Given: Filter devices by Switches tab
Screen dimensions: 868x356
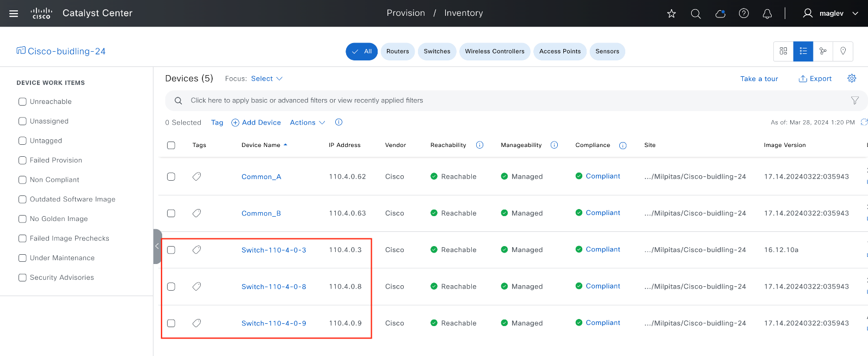Looking at the screenshot, I should click(437, 51).
